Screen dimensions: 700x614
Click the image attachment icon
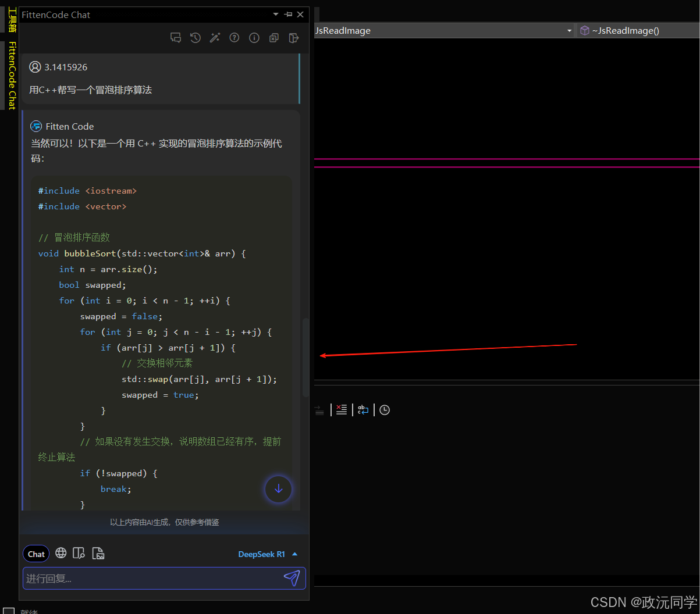(x=98, y=554)
